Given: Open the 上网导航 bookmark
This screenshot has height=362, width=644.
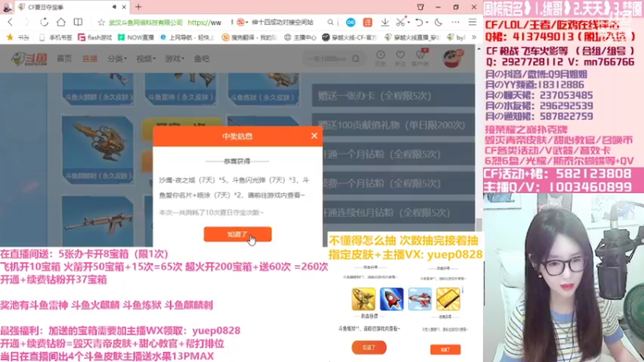Looking at the screenshot, I should (x=188, y=37).
